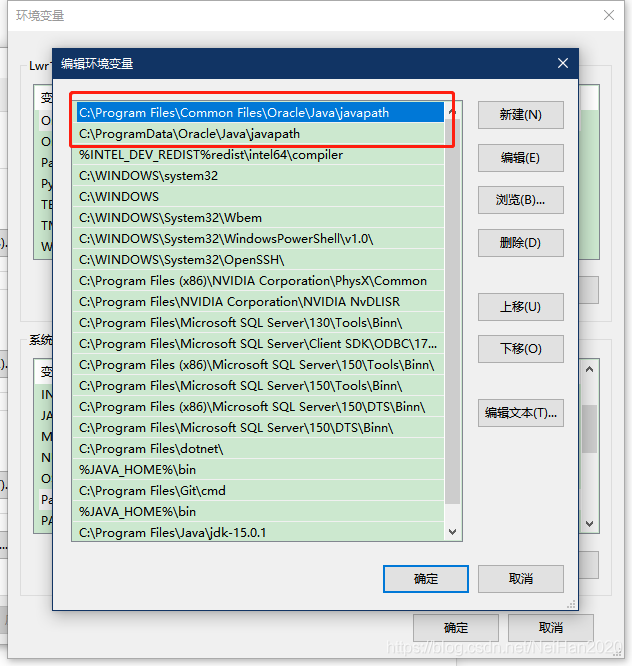Select the first %JAVA_HOME%\bin entry
This screenshot has width=632, height=666.
(258, 470)
